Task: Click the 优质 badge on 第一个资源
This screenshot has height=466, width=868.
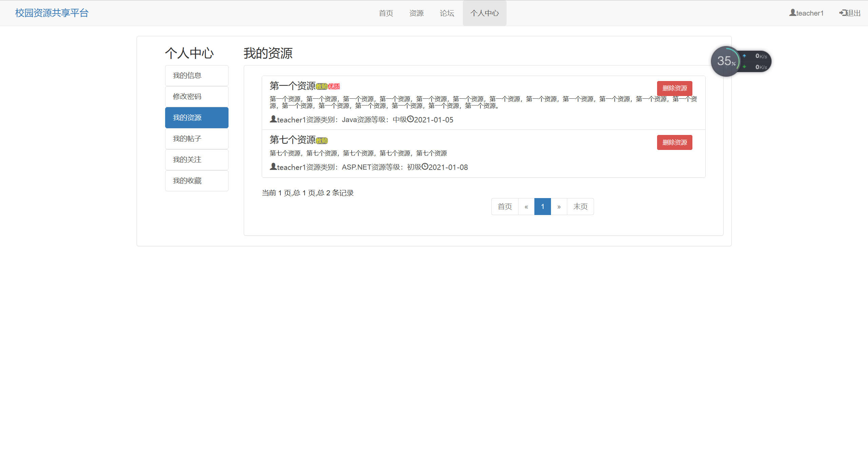Action: (x=334, y=87)
